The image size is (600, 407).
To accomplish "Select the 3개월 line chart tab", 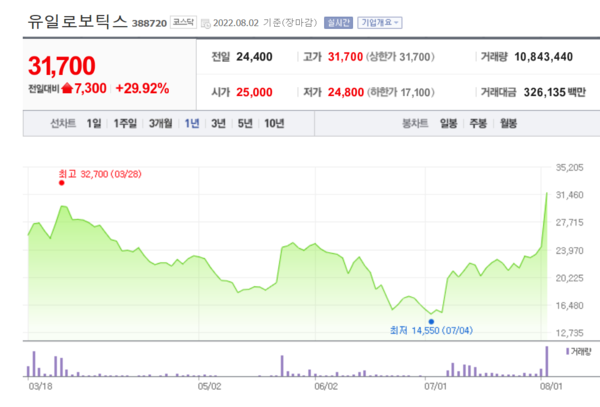I will click(x=160, y=124).
